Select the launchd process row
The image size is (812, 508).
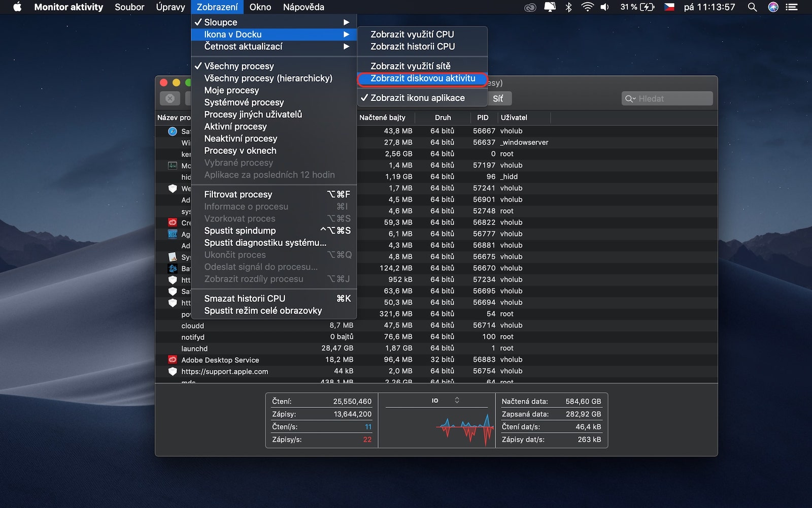click(x=436, y=348)
